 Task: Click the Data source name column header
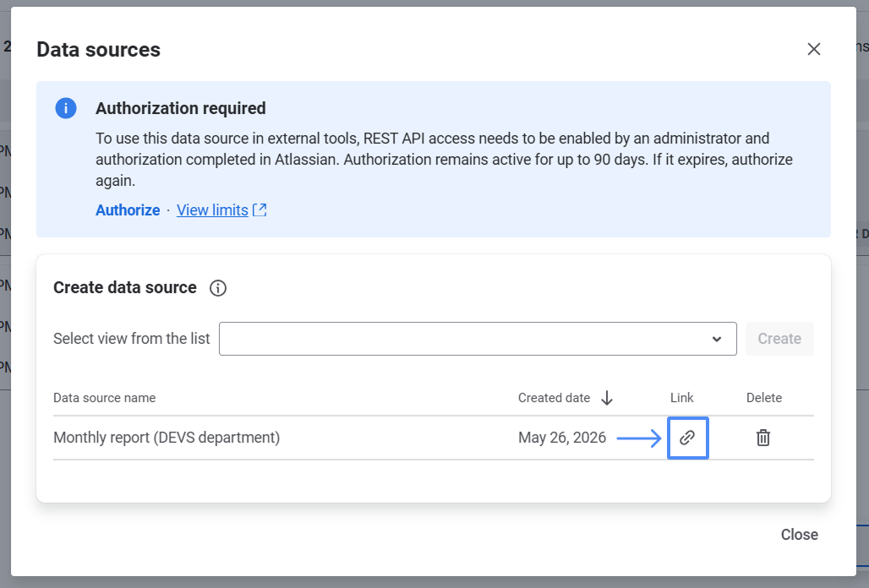(104, 398)
